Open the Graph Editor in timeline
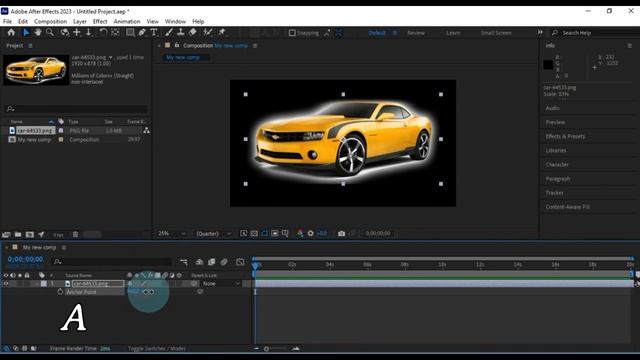This screenshot has height=360, width=640. point(240,262)
